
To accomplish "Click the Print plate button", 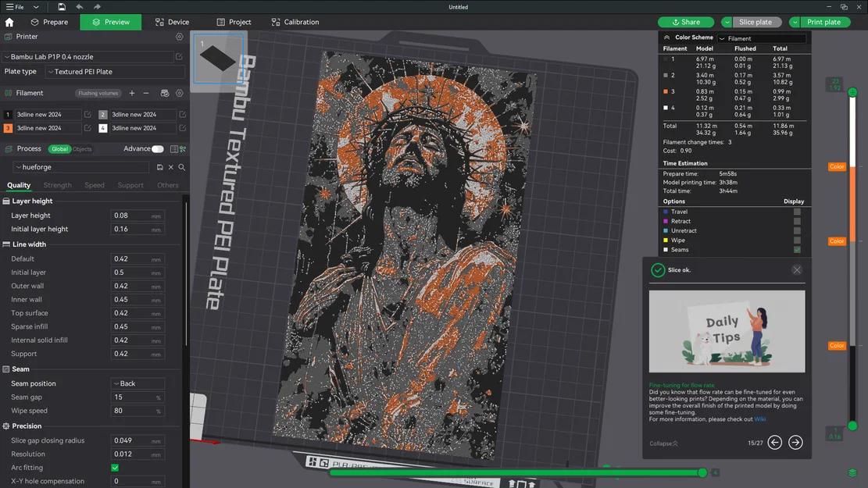I will (x=823, y=22).
